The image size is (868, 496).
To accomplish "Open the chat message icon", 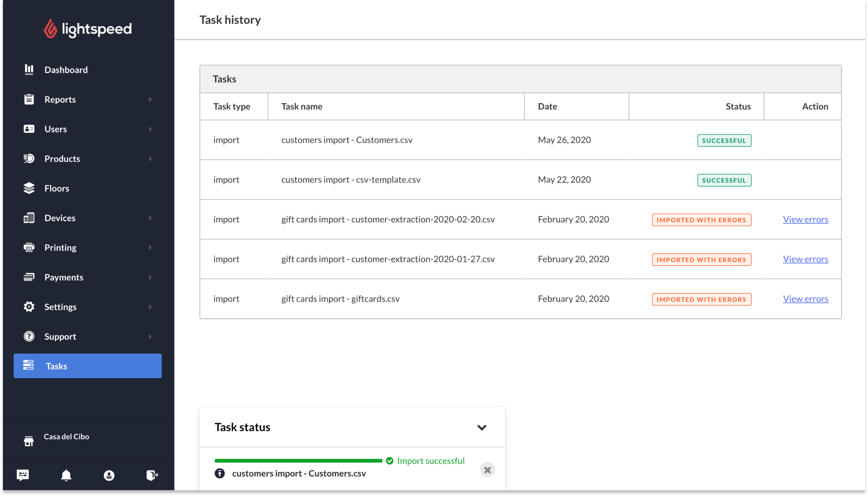I will click(x=23, y=475).
